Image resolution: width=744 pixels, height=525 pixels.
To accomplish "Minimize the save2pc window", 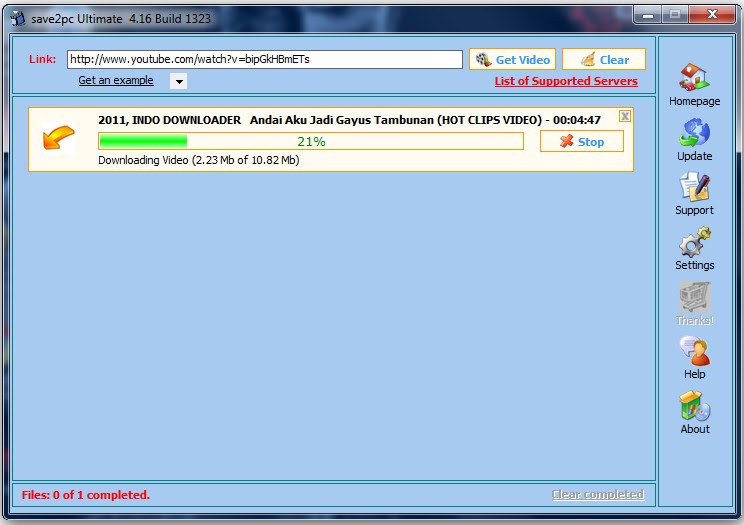I will click(647, 15).
